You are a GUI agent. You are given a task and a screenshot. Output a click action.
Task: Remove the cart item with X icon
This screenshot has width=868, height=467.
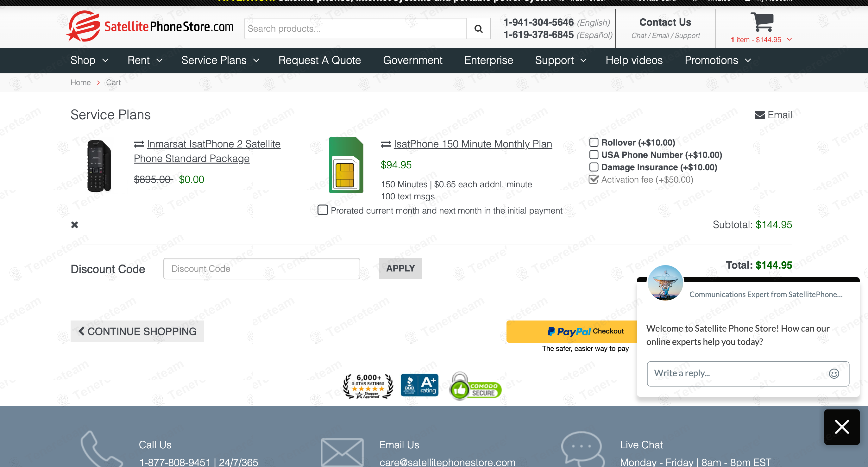click(74, 225)
